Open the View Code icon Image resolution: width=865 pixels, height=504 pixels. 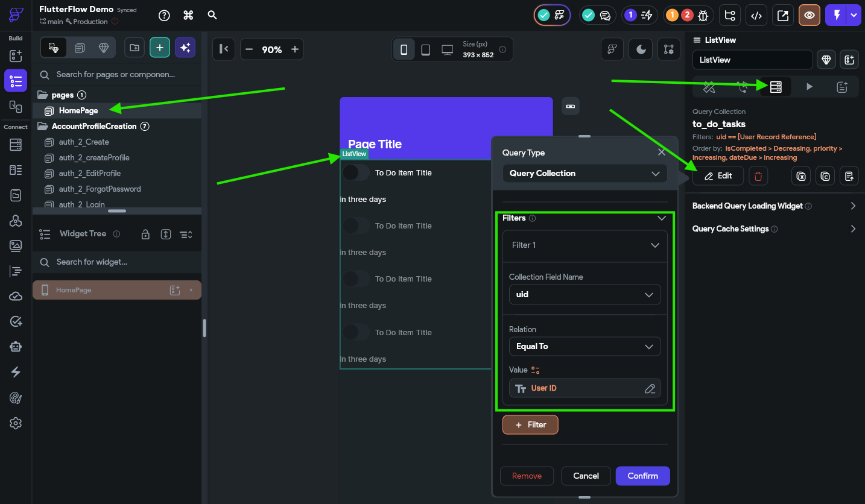(756, 15)
